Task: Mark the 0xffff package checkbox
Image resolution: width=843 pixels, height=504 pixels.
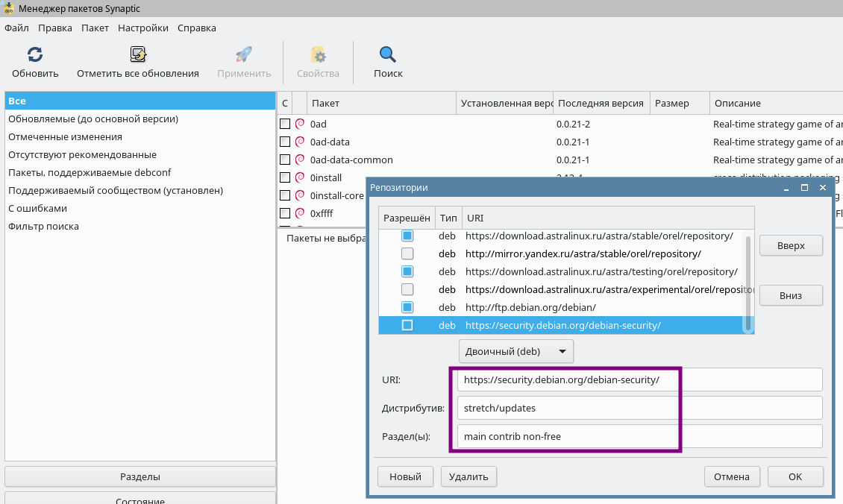Action: [x=285, y=212]
